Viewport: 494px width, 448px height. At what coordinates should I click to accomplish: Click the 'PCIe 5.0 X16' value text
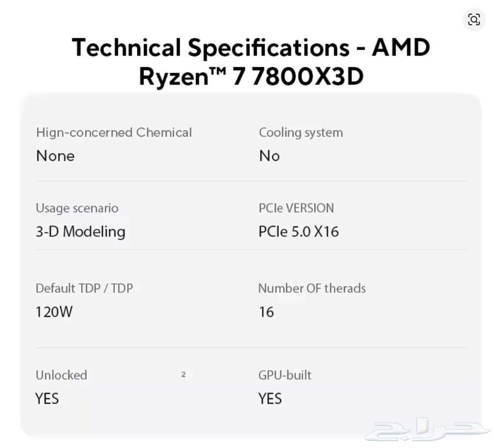tap(299, 231)
